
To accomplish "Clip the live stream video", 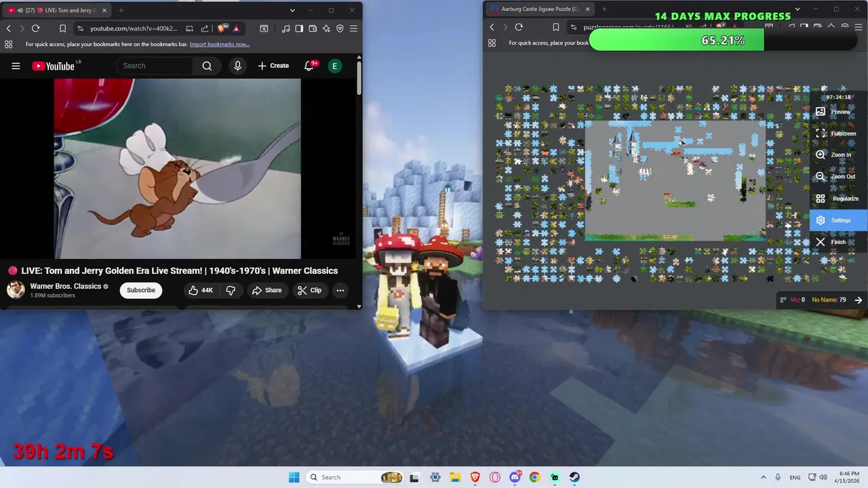I will click(309, 290).
